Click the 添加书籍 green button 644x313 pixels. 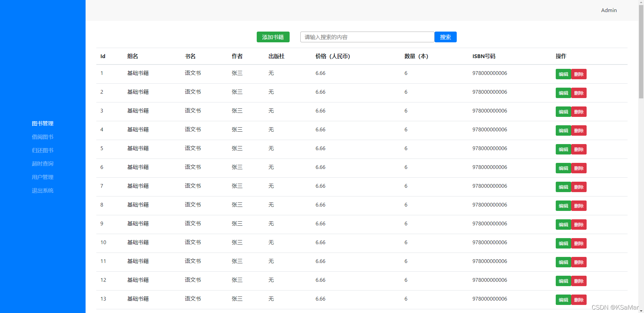click(x=273, y=37)
